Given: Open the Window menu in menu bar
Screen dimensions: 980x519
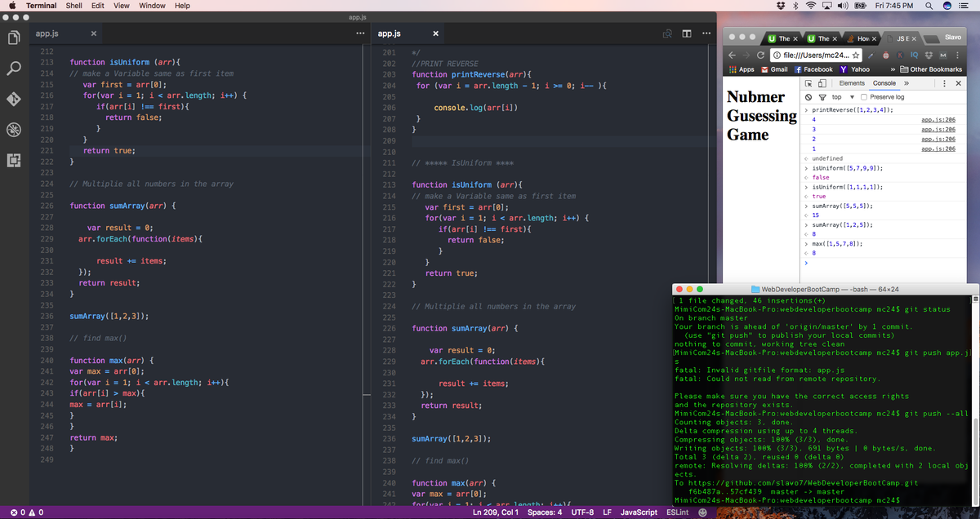Looking at the screenshot, I should [152, 6].
